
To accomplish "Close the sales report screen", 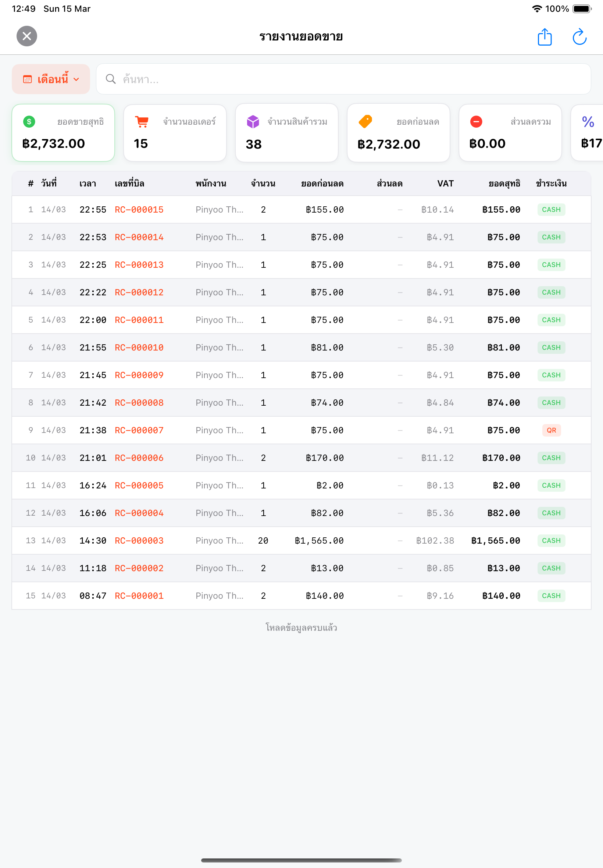I will 27,36.
